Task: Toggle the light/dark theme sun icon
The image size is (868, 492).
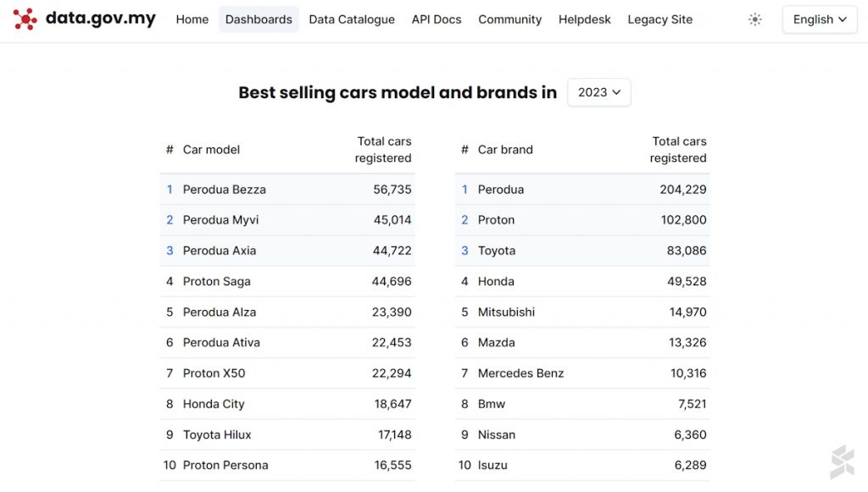Action: (755, 19)
